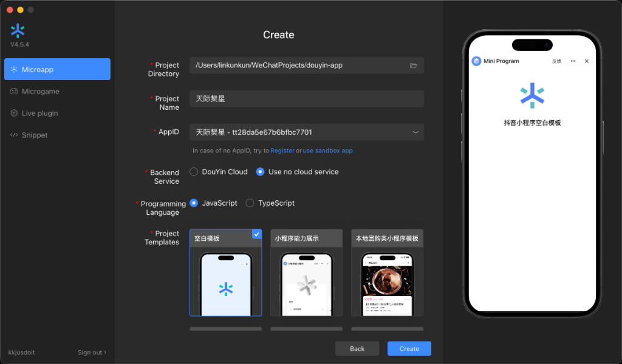Viewport: 622px width, 364px height.
Task: Click the yellow minimize window button
Action: tap(20, 10)
